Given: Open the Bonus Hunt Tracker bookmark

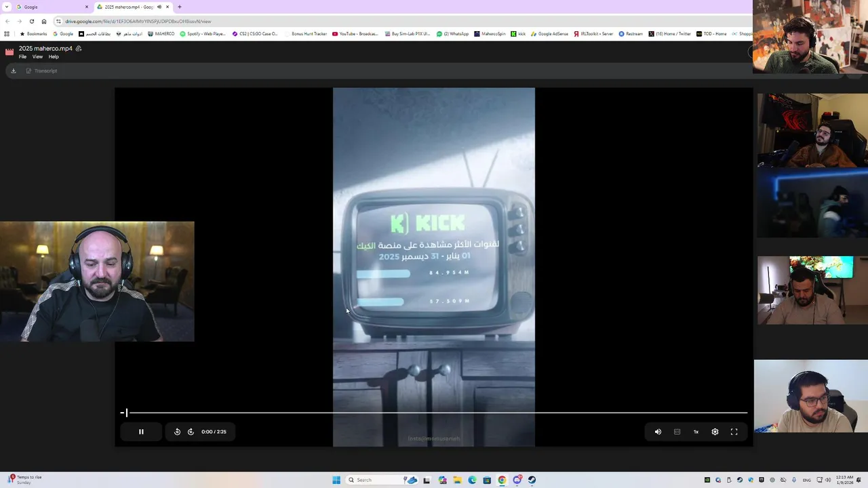Looking at the screenshot, I should [306, 34].
